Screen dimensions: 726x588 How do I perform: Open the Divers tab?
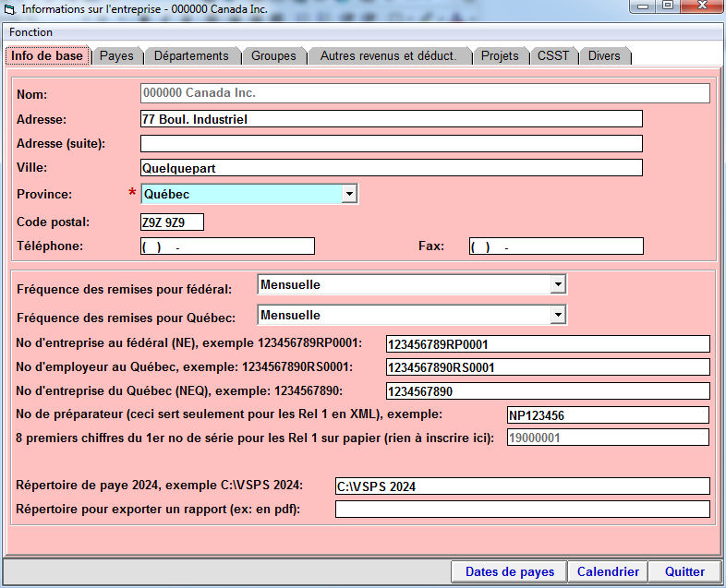pyautogui.click(x=604, y=56)
